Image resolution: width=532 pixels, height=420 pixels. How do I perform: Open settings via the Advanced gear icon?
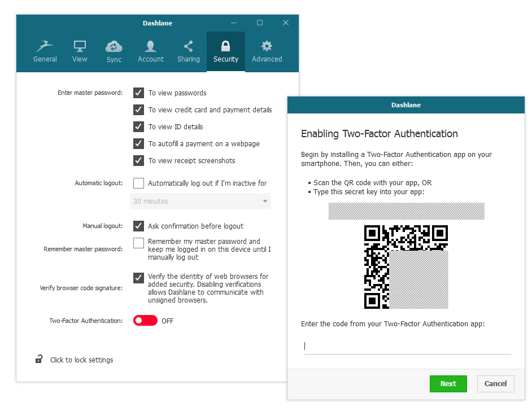266,47
